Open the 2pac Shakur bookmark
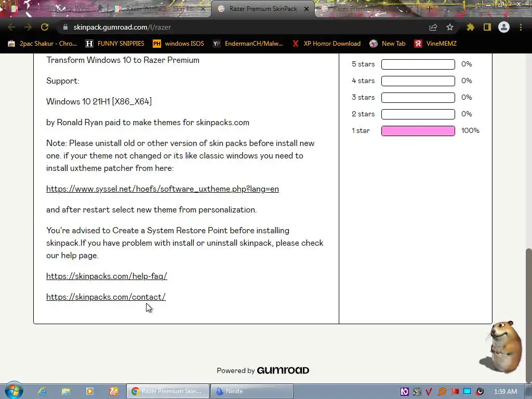Image resolution: width=532 pixels, height=399 pixels. pos(43,44)
